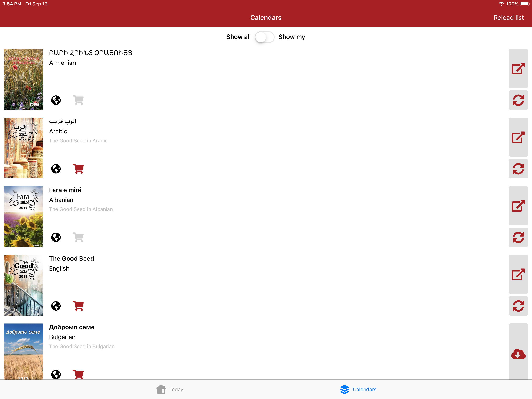Tap the Show my label
The height and width of the screenshot is (399, 532).
pyautogui.click(x=292, y=37)
